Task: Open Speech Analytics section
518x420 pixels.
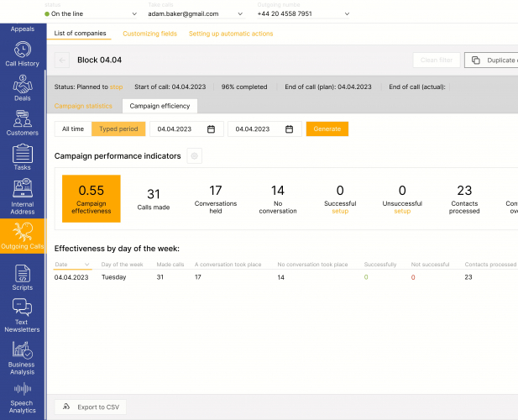Action: (x=22, y=398)
